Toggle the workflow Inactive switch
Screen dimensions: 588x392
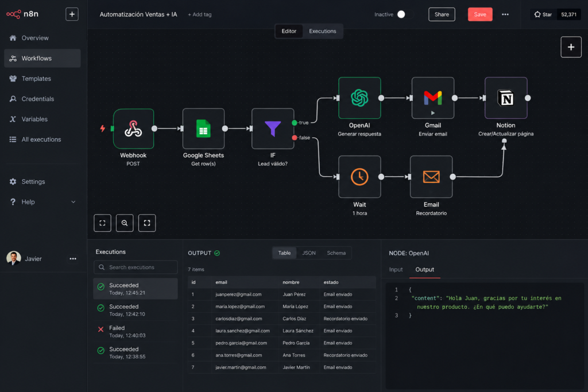click(x=405, y=14)
